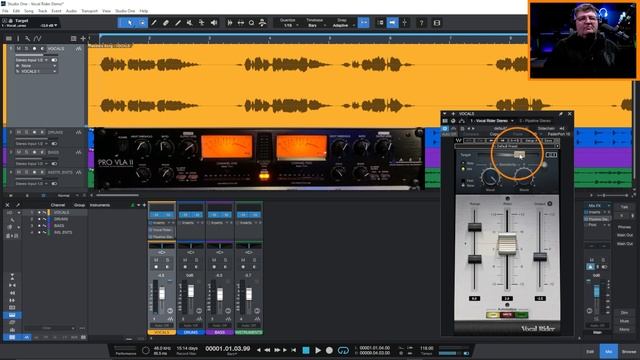Mute the DRUMS track
This screenshot has width=640, height=360.
pyautogui.click(x=18, y=132)
